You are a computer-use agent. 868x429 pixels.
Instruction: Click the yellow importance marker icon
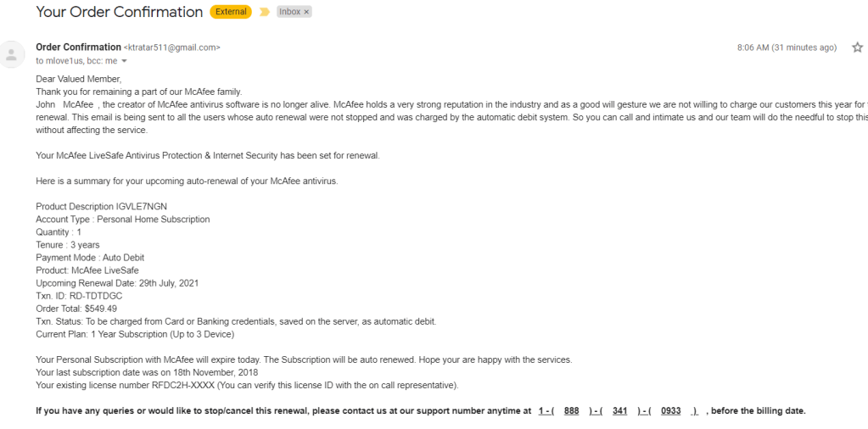tap(264, 12)
